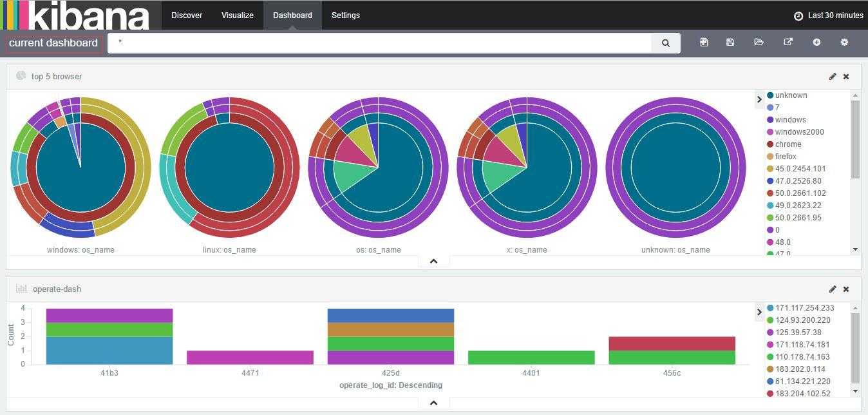Image resolution: width=868 pixels, height=415 pixels.
Task: Click the 183.202.0.114 legend entry
Action: (796, 369)
